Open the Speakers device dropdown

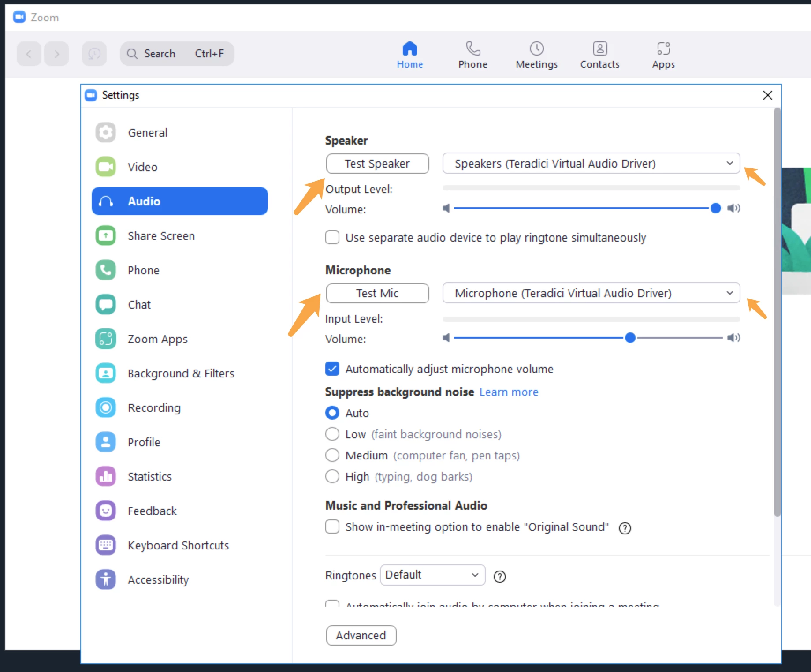point(591,164)
